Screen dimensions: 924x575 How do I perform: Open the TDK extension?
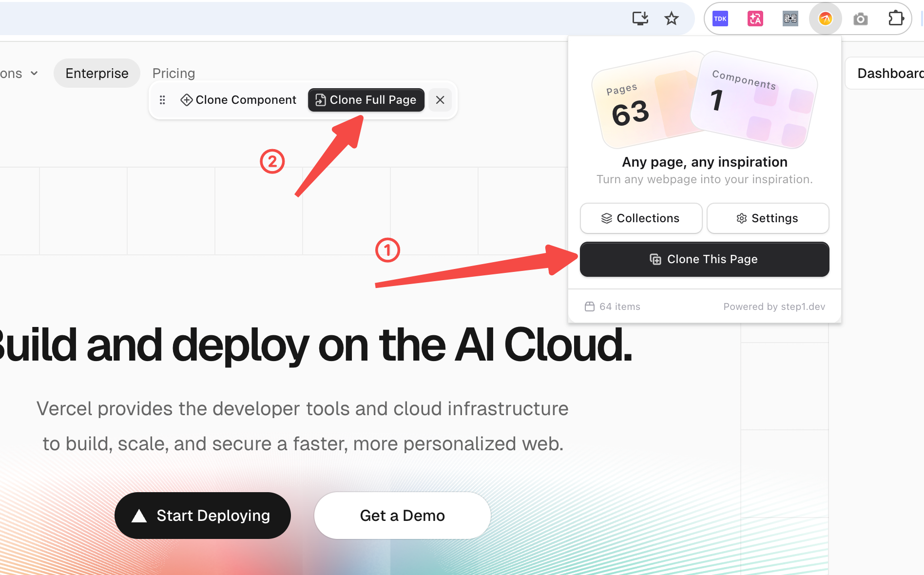point(720,19)
